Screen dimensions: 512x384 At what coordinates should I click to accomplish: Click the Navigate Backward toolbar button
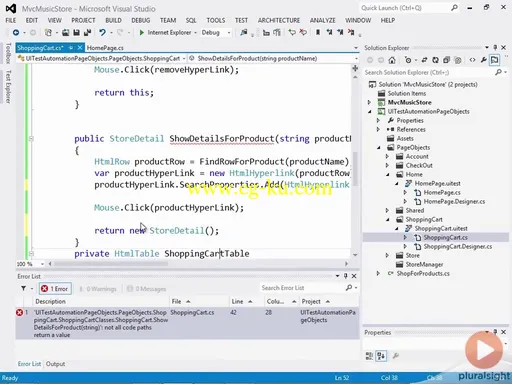click(16, 32)
